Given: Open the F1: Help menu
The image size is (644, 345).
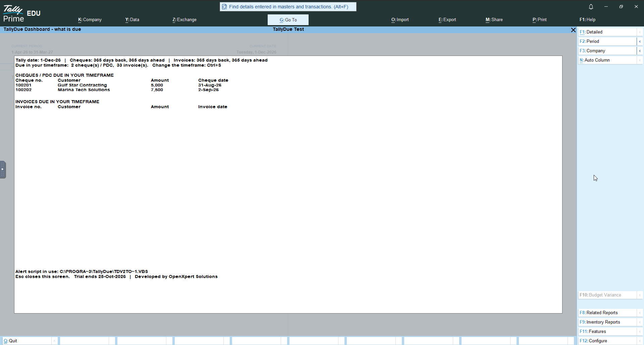Looking at the screenshot, I should pos(587,20).
